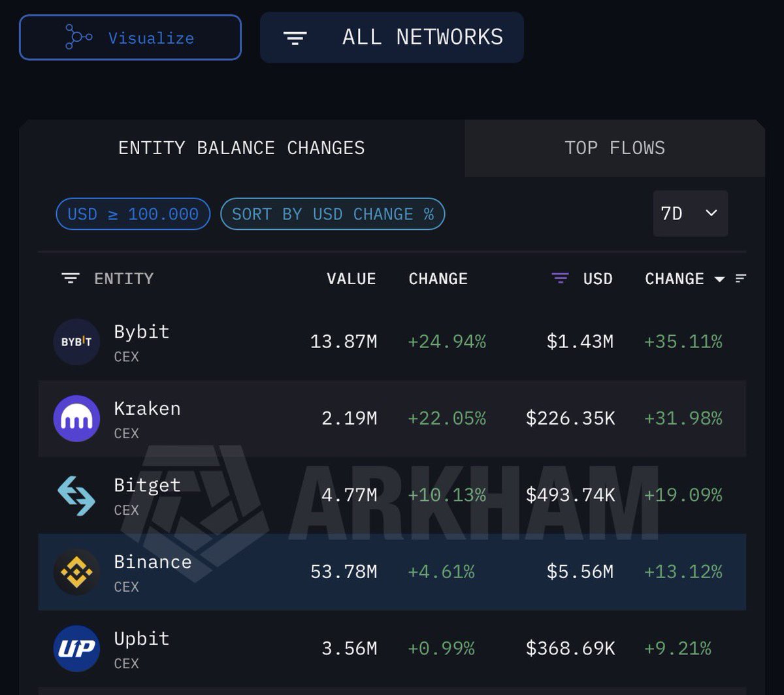Image resolution: width=784 pixels, height=695 pixels.
Task: Click the Bybit exchange logo
Action: pos(76,342)
